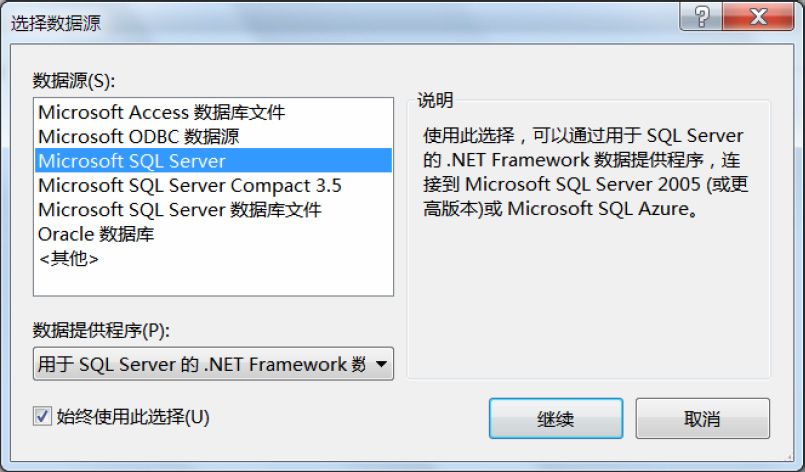Screen dimensions: 805x472
Task: Expand the 数据提供程序 dropdown arrow
Action: (381, 364)
